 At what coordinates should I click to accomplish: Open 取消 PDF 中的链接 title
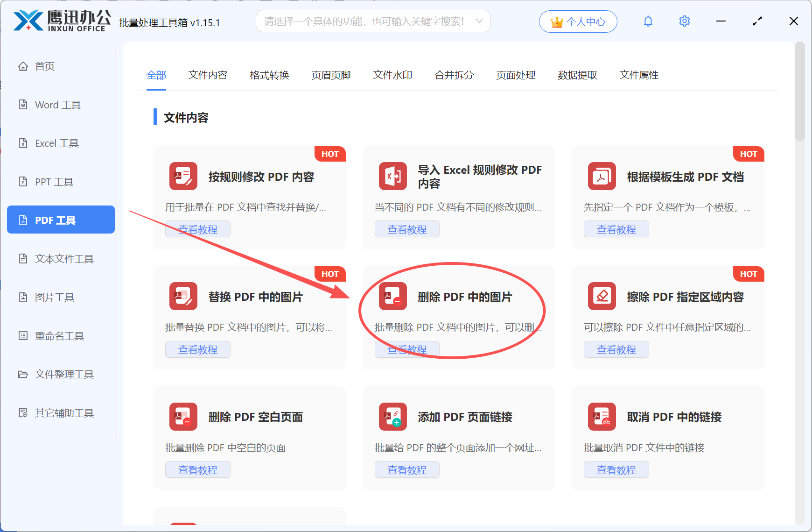coord(674,417)
